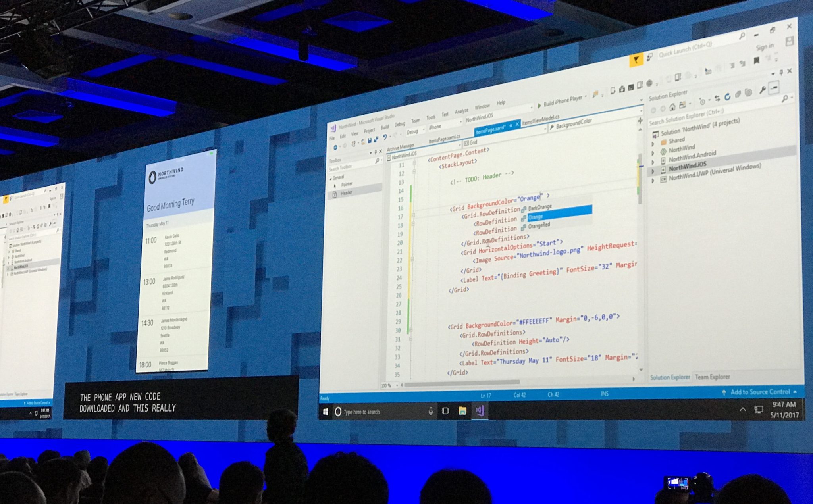The width and height of the screenshot is (813, 504).
Task: Click the Visual Studio icon in the taskbar
Action: tap(480, 411)
